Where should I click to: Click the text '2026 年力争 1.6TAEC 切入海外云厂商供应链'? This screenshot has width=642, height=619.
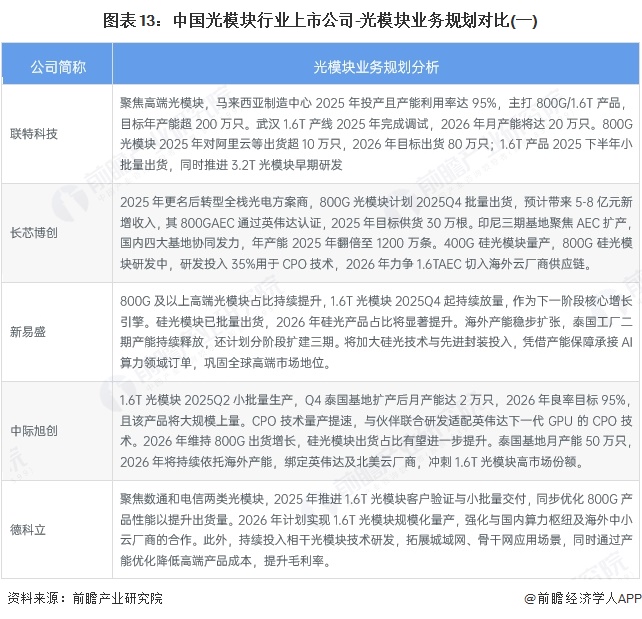(469, 264)
